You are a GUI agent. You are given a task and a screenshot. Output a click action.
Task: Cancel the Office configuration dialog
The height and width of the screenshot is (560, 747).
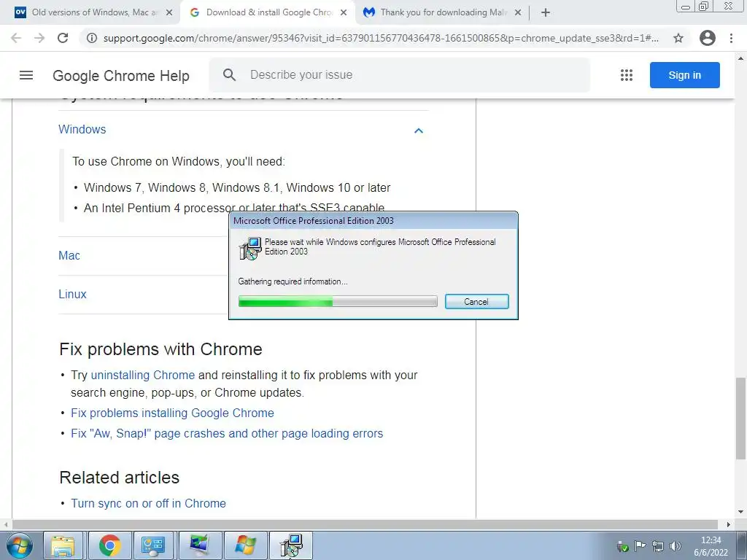pyautogui.click(x=477, y=301)
